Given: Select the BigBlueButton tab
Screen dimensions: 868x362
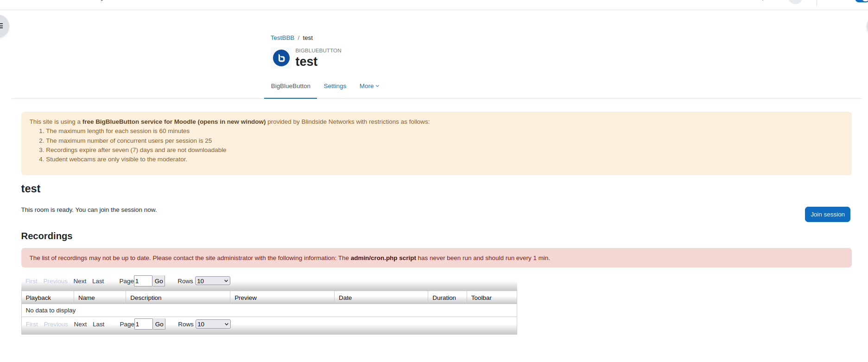Looking at the screenshot, I should click(x=291, y=86).
